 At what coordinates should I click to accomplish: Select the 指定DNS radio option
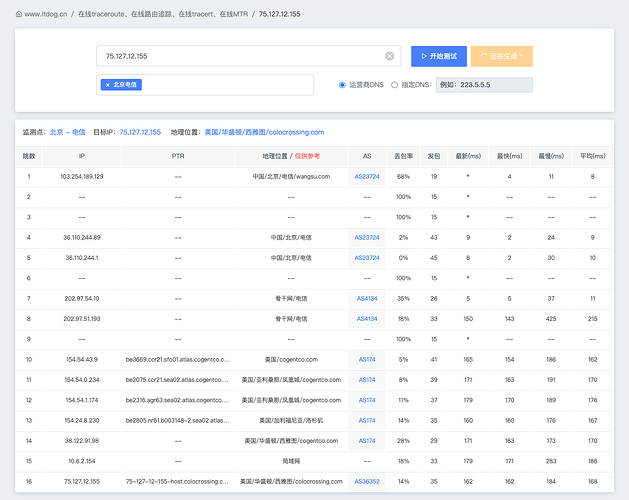pyautogui.click(x=394, y=85)
